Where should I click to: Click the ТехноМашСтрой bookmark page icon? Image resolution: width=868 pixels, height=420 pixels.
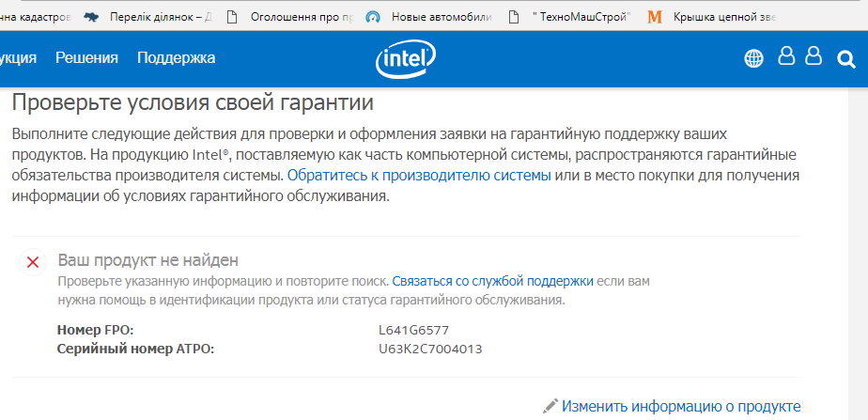tap(514, 17)
